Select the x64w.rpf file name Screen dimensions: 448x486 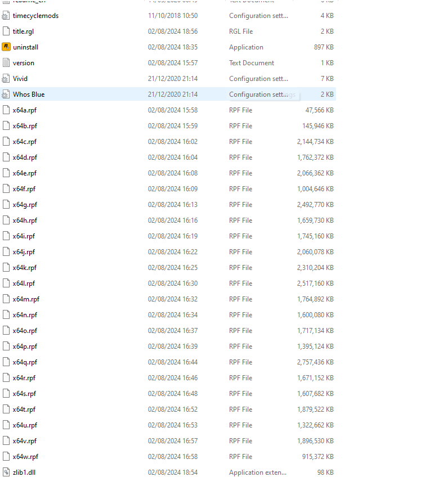(x=25, y=457)
